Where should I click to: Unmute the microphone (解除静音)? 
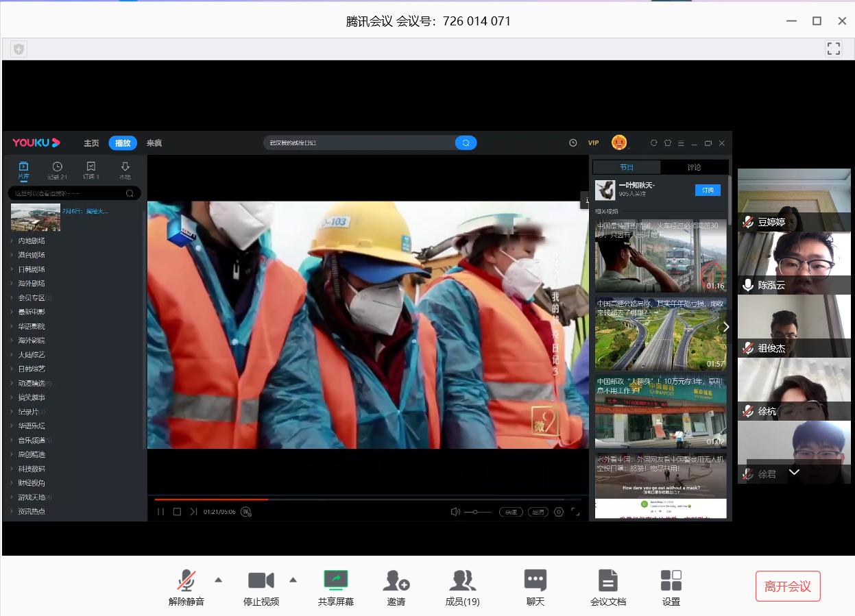point(186,581)
